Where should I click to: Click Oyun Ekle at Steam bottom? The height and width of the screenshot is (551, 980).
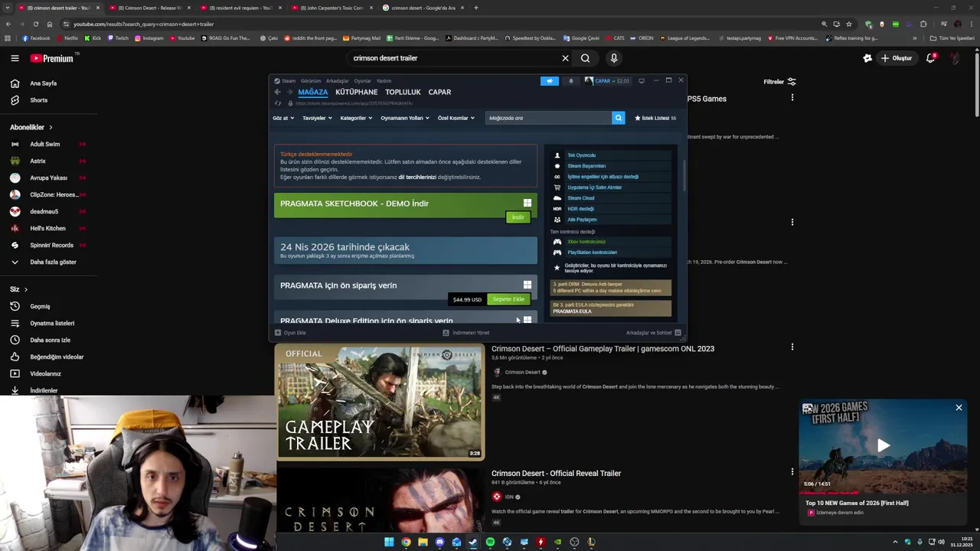(291, 333)
